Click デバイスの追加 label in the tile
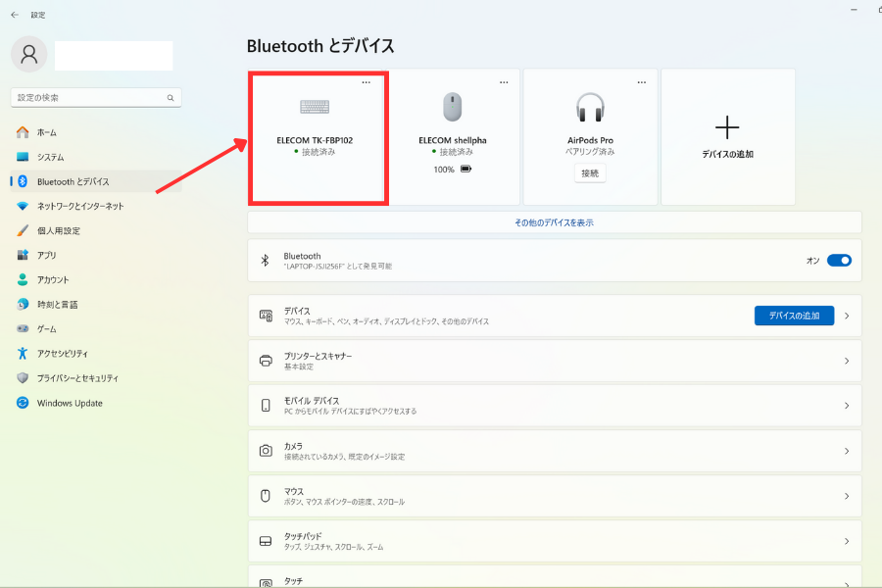The image size is (882, 588). pyautogui.click(x=727, y=154)
